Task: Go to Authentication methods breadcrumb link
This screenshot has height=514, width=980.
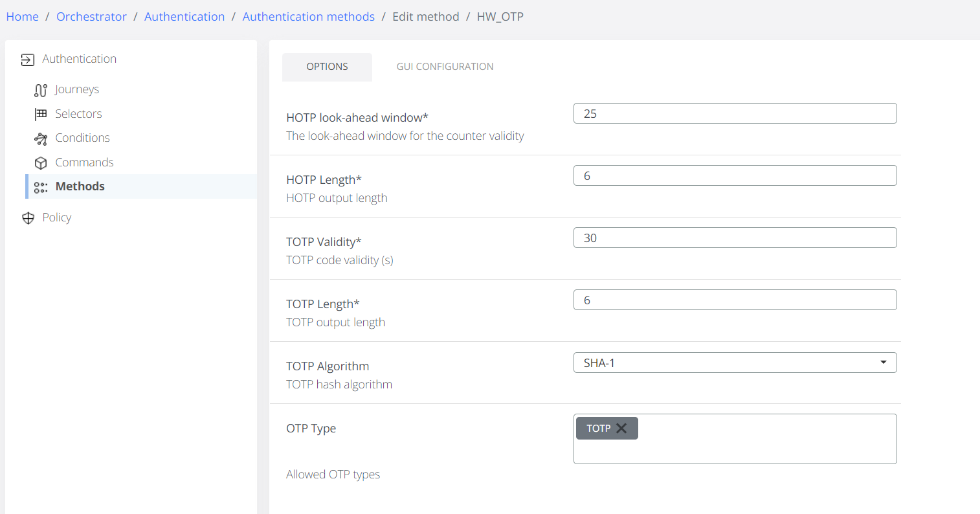Action: click(x=308, y=16)
